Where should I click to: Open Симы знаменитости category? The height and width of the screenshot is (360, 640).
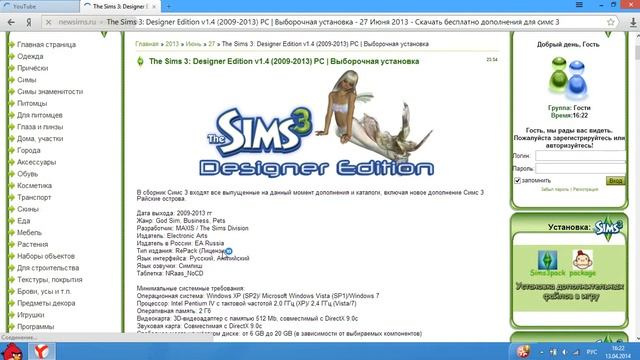(50, 92)
